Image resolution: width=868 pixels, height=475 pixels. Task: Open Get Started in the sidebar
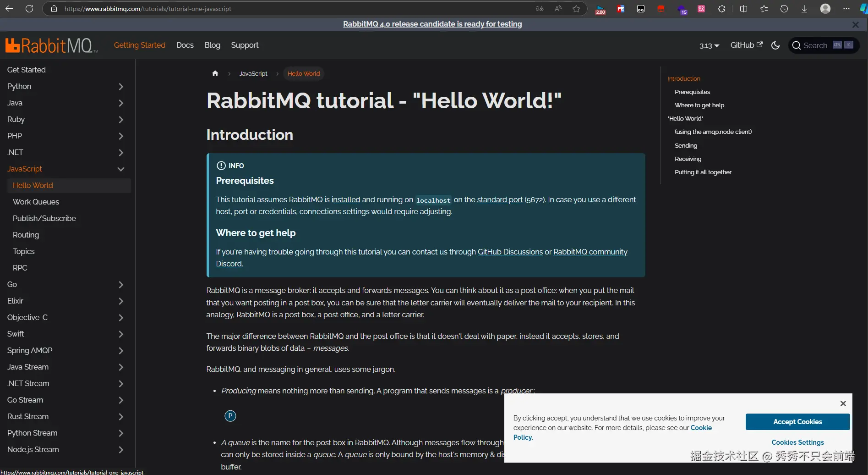click(x=27, y=70)
